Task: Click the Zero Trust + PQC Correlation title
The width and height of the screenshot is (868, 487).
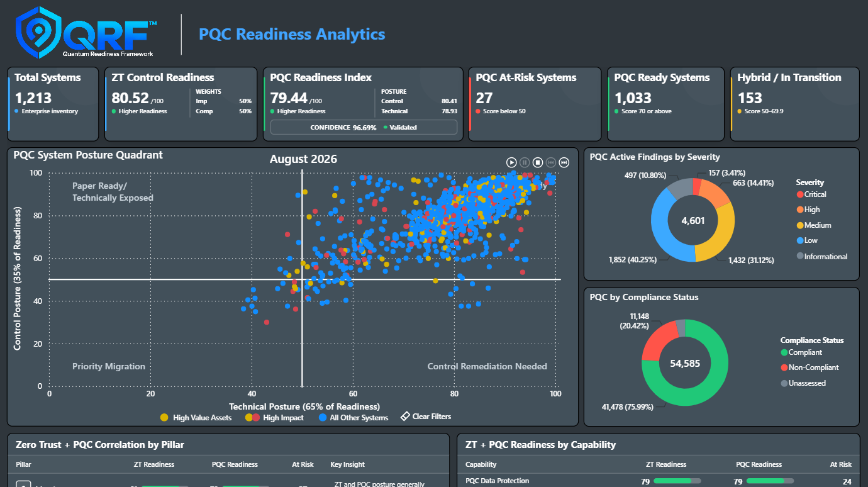Action: [99, 444]
